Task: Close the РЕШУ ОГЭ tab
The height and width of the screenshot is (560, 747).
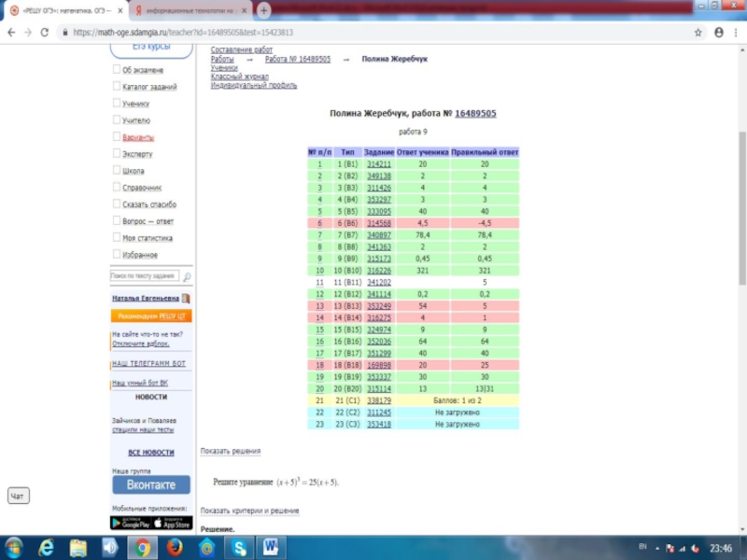Action: pos(120,10)
